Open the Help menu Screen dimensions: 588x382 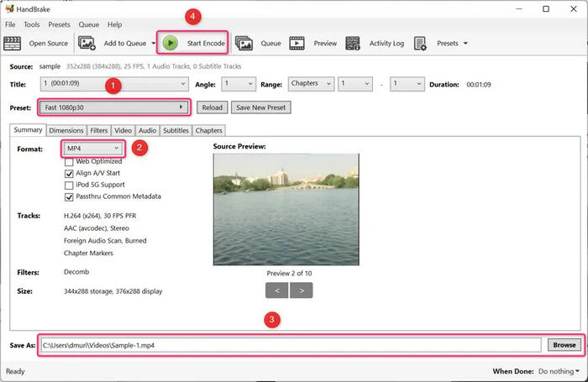click(115, 24)
